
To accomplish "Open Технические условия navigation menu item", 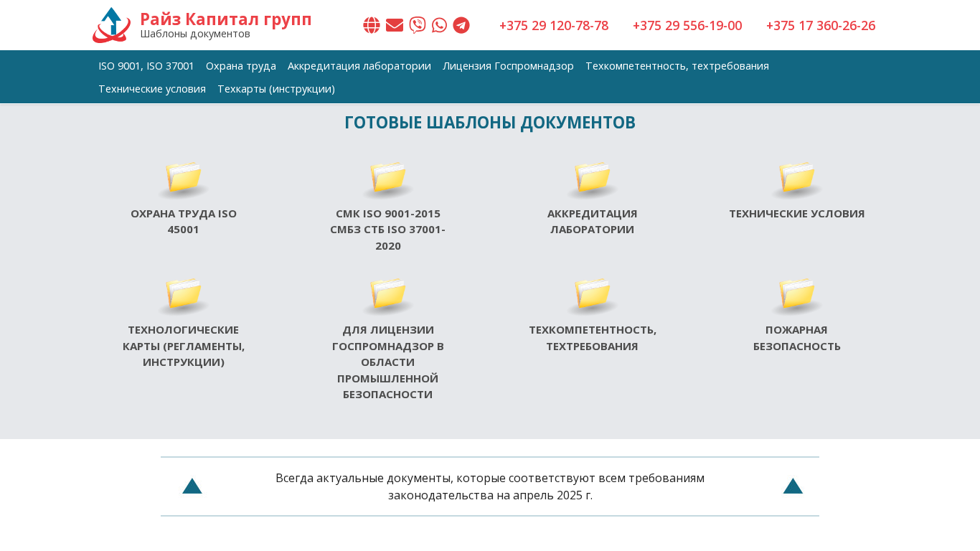I will (152, 89).
